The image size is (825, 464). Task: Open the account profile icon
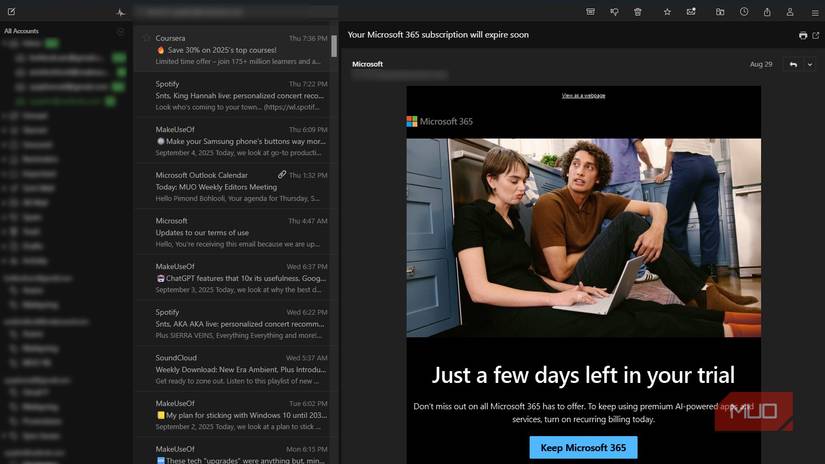coord(790,12)
